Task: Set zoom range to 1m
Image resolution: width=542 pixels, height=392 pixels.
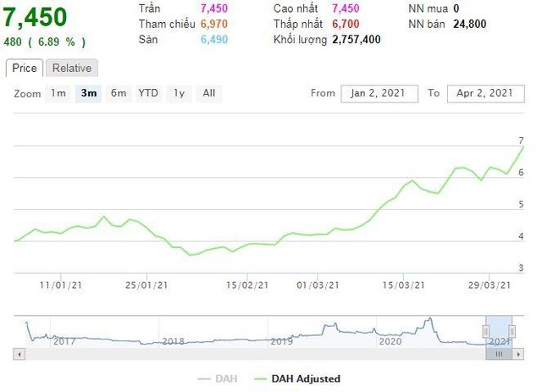Action: pos(58,93)
